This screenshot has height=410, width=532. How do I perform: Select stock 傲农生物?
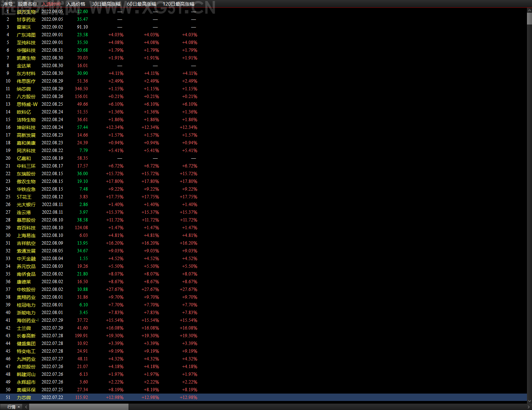click(x=26, y=182)
